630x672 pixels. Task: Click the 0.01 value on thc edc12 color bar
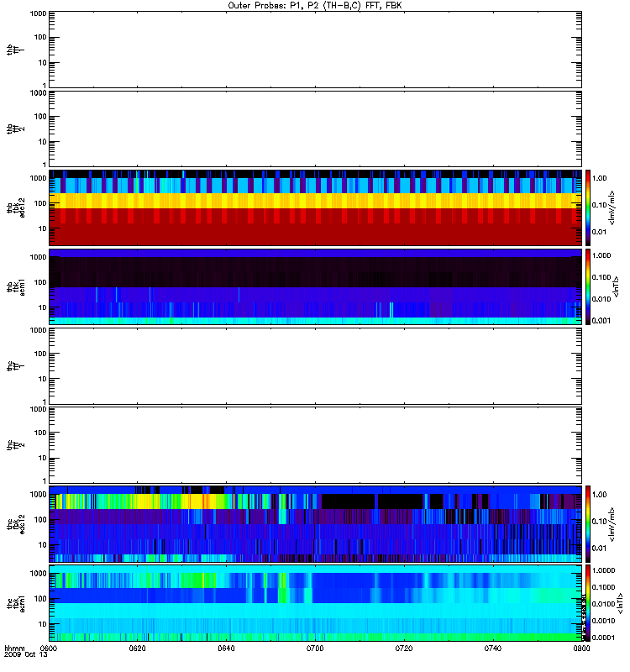[x=599, y=549]
